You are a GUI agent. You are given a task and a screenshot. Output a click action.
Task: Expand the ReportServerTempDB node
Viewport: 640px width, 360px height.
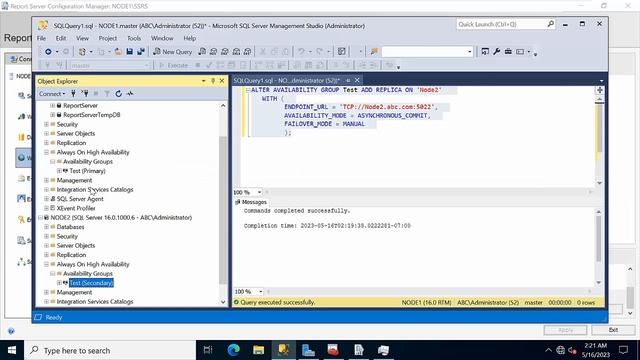pyautogui.click(x=52, y=115)
